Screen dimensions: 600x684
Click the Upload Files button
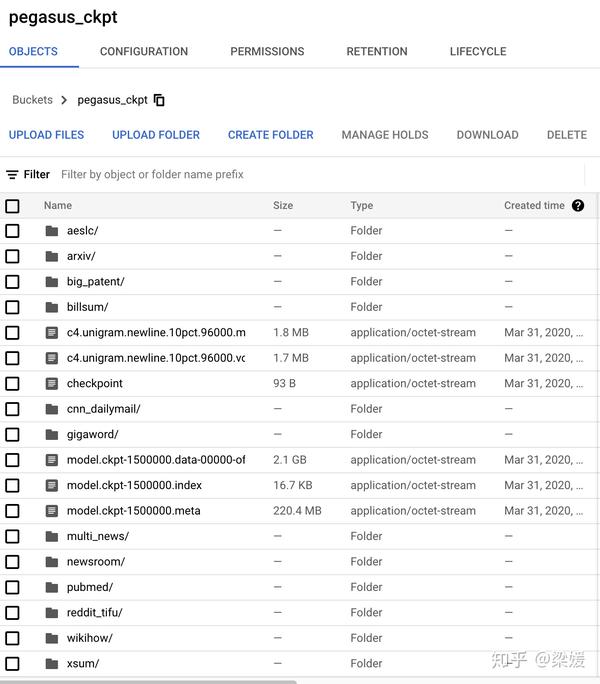point(46,135)
